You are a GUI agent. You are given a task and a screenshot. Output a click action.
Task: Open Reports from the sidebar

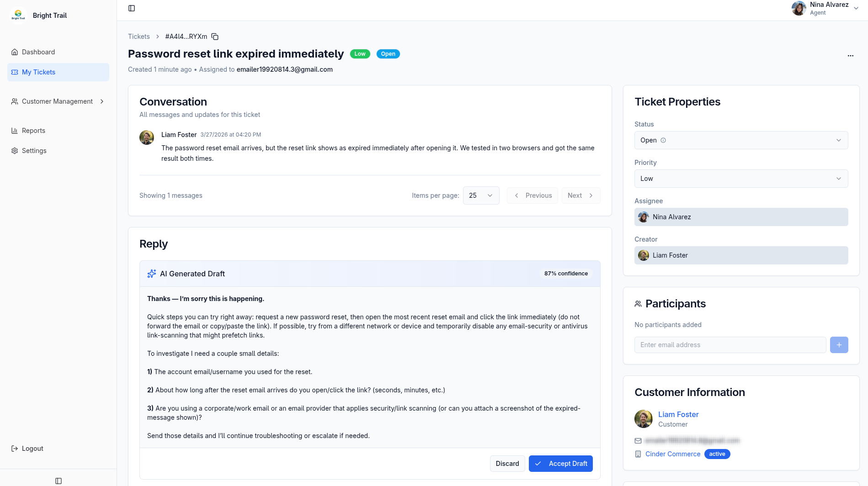point(33,131)
